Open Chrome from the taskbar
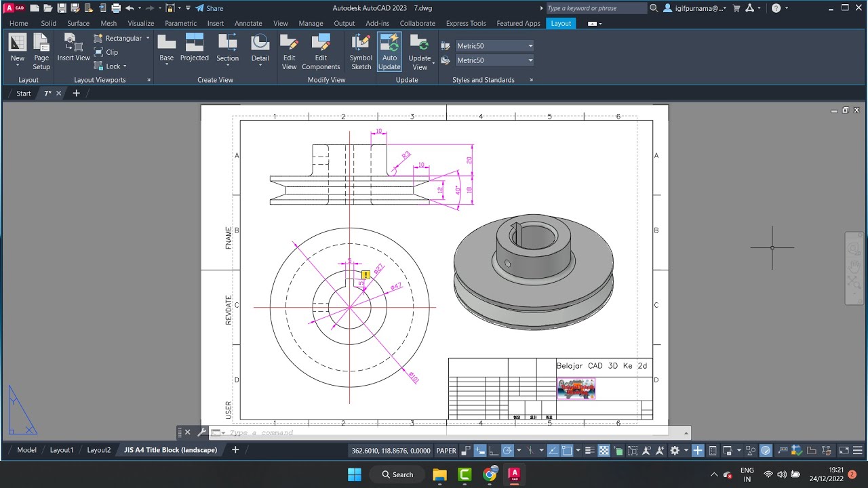The width and height of the screenshot is (868, 488). [x=490, y=474]
